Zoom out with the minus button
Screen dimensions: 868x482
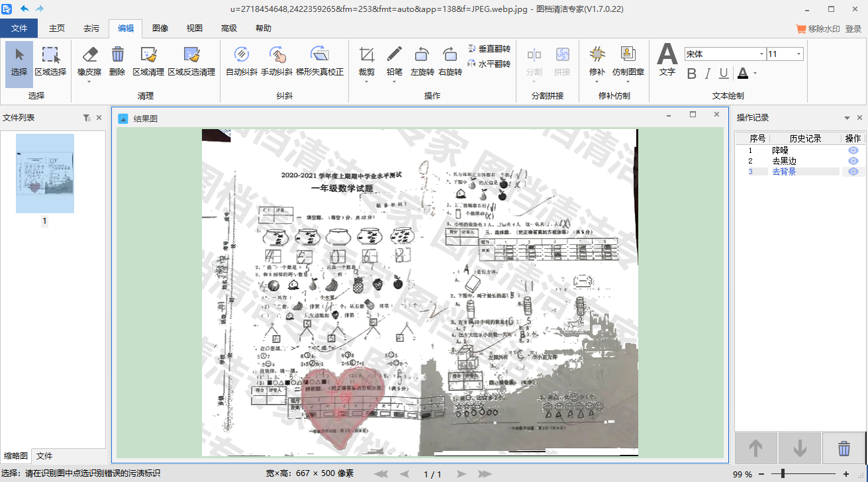[x=761, y=474]
